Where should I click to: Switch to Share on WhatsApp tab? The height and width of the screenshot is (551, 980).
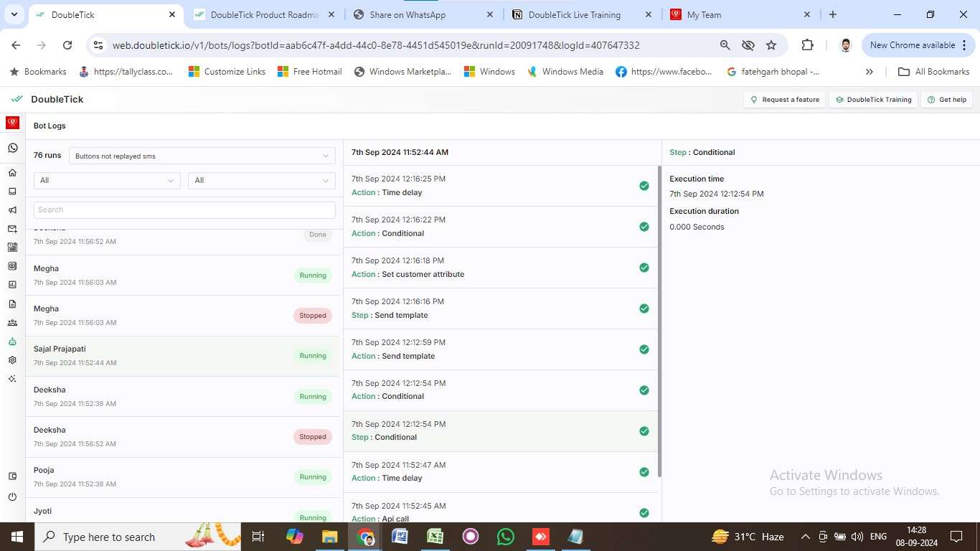click(423, 14)
